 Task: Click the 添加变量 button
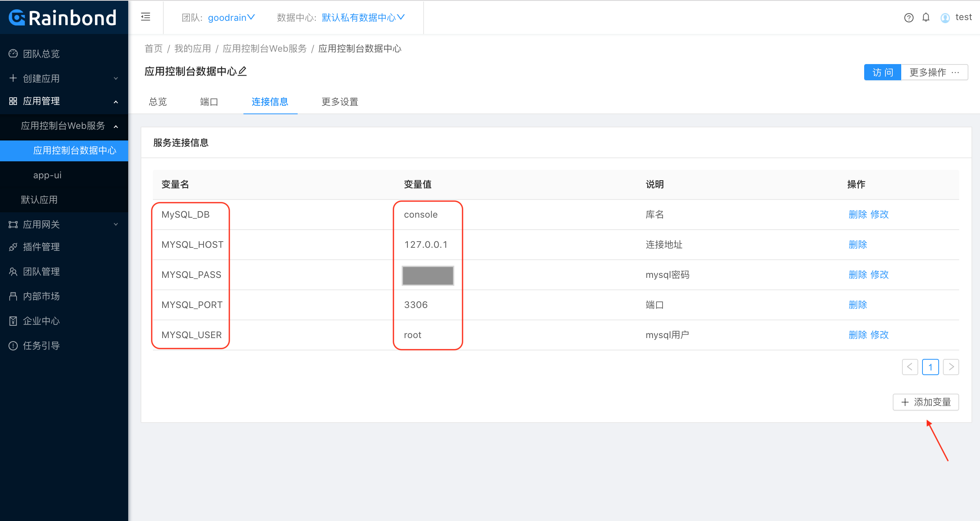(x=926, y=402)
